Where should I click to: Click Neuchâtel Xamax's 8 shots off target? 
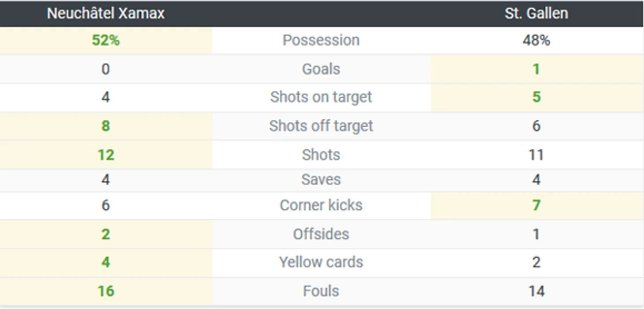point(106,126)
